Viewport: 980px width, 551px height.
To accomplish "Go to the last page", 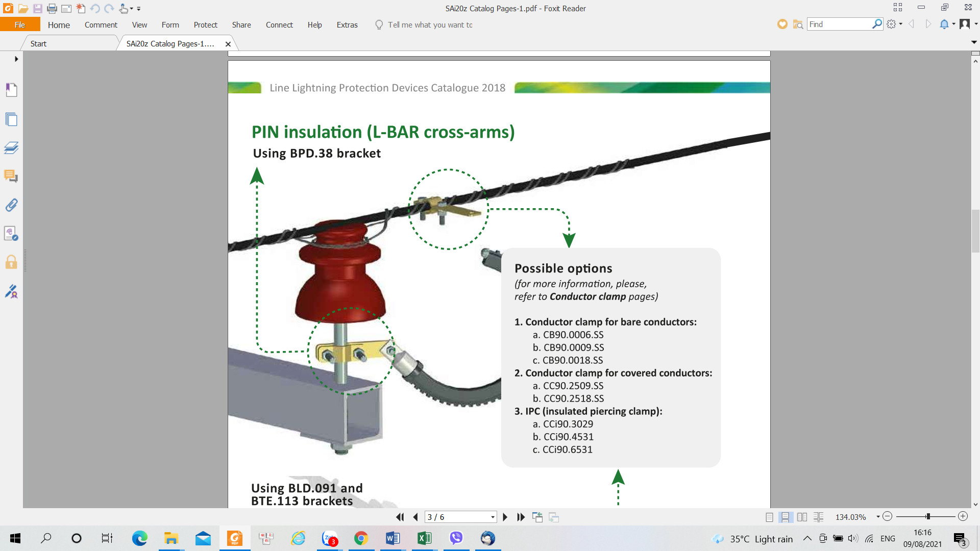I will (521, 517).
